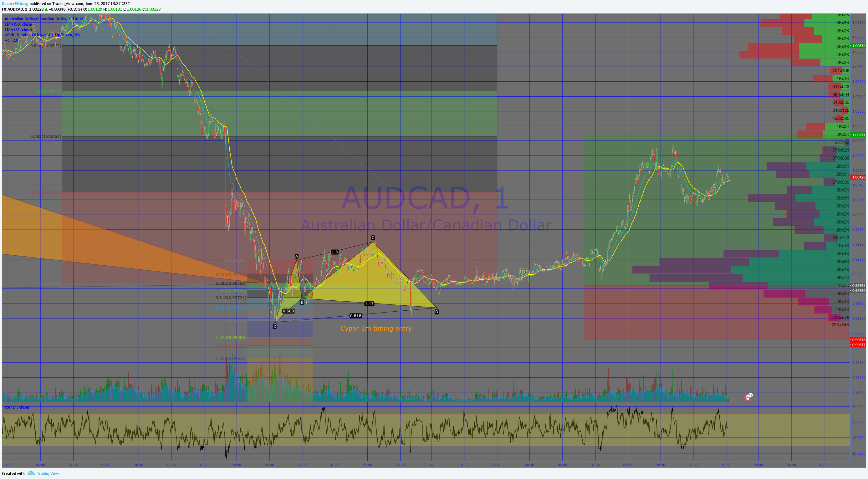This screenshot has height=479, width=868.
Task: Select the black D label right of pattern
Action: pyautogui.click(x=437, y=312)
